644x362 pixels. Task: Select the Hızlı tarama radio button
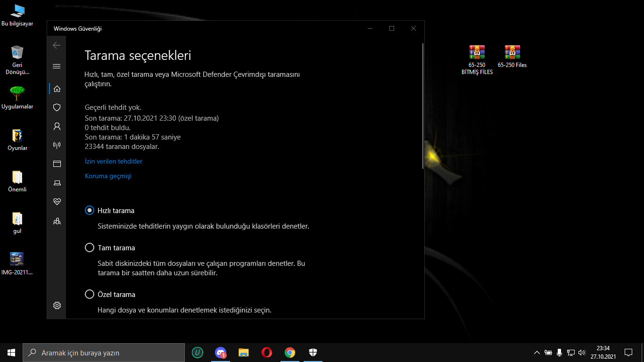[90, 211]
